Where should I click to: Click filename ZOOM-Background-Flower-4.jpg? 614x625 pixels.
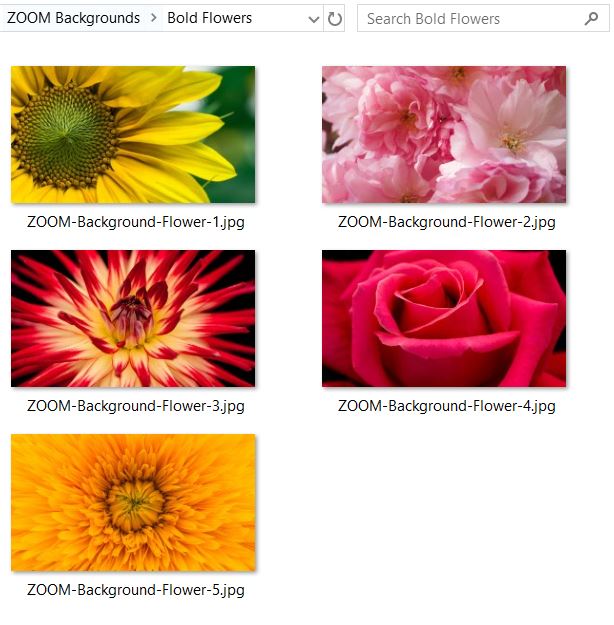tap(447, 406)
